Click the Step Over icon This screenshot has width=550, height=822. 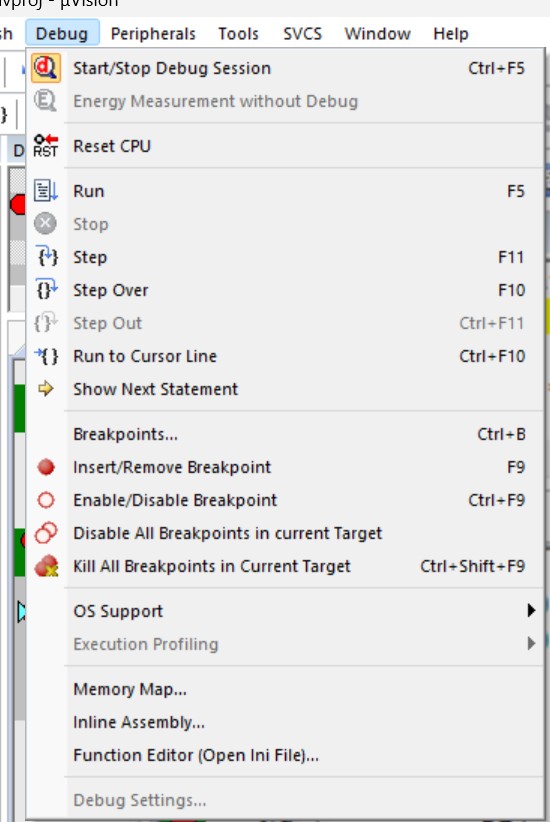point(46,290)
